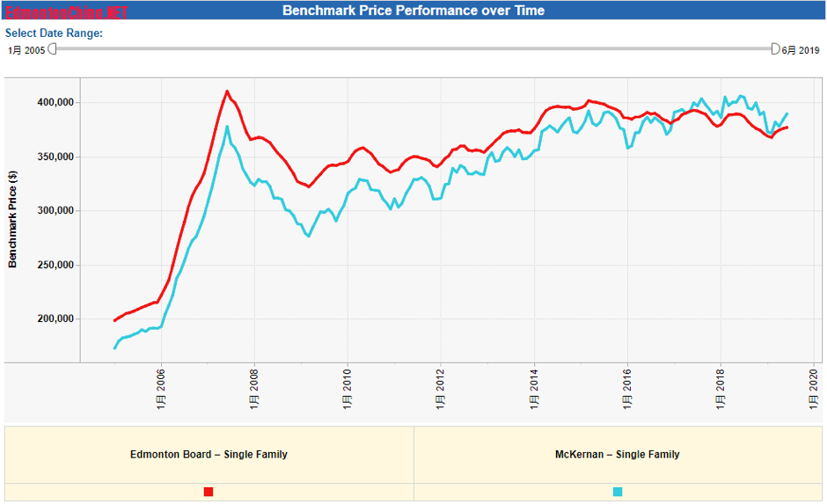Screen dimensions: 827x504
Task: Click the 250,000 y-axis label
Action: [x=55, y=265]
